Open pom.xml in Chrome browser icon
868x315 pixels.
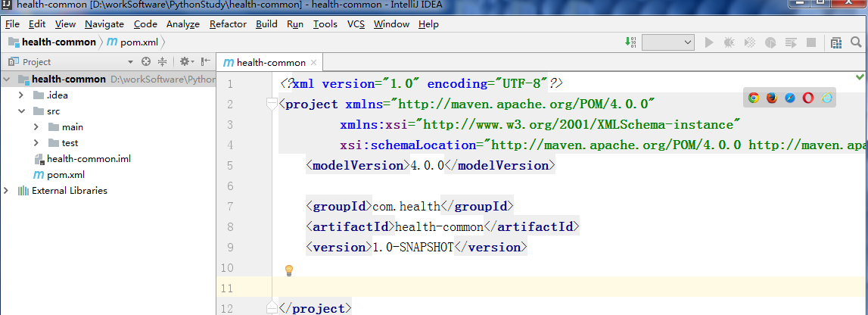click(x=753, y=98)
